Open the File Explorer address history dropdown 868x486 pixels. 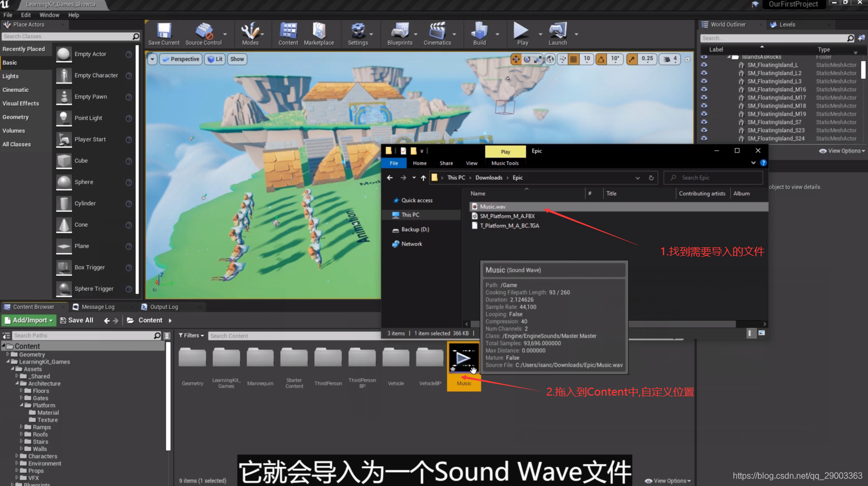(x=637, y=178)
